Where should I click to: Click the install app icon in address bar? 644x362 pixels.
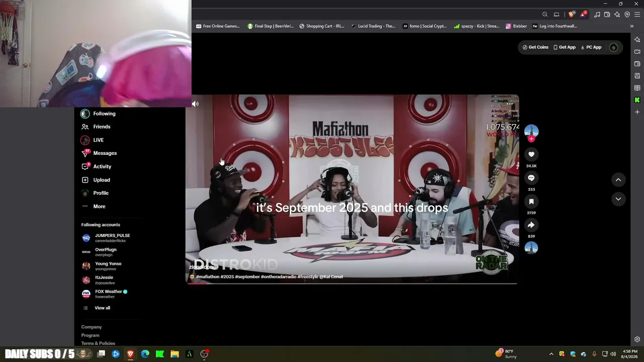tap(556, 15)
